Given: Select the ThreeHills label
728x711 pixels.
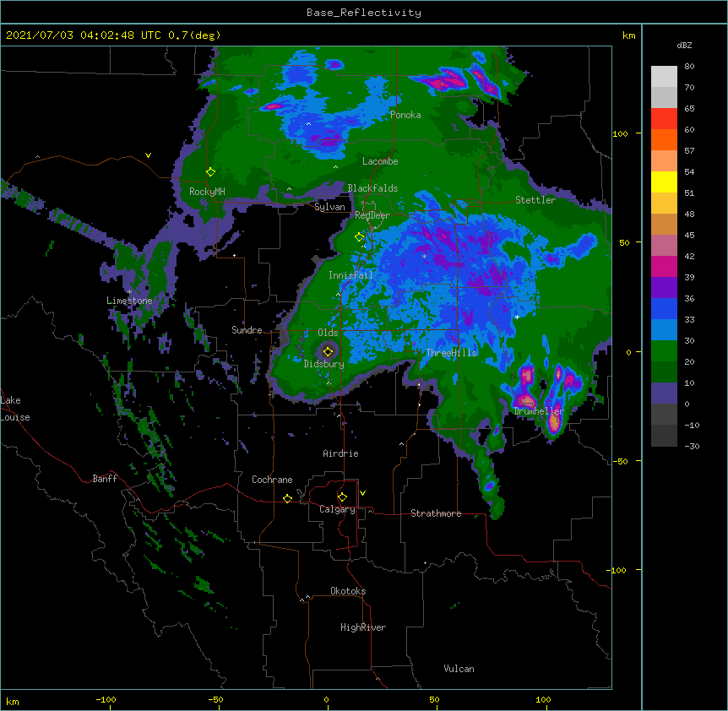Looking at the screenshot, I should pos(451,353).
